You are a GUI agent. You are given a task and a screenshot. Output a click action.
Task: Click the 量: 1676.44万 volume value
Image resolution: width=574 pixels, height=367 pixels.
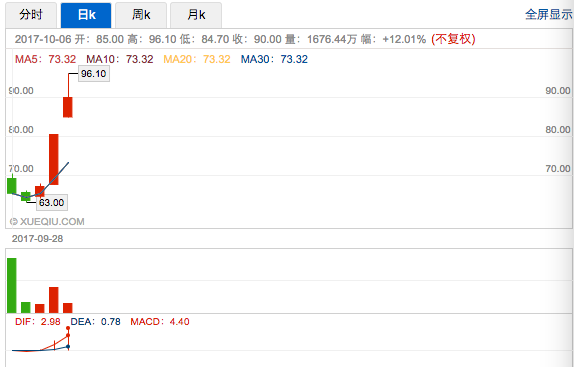click(321, 39)
